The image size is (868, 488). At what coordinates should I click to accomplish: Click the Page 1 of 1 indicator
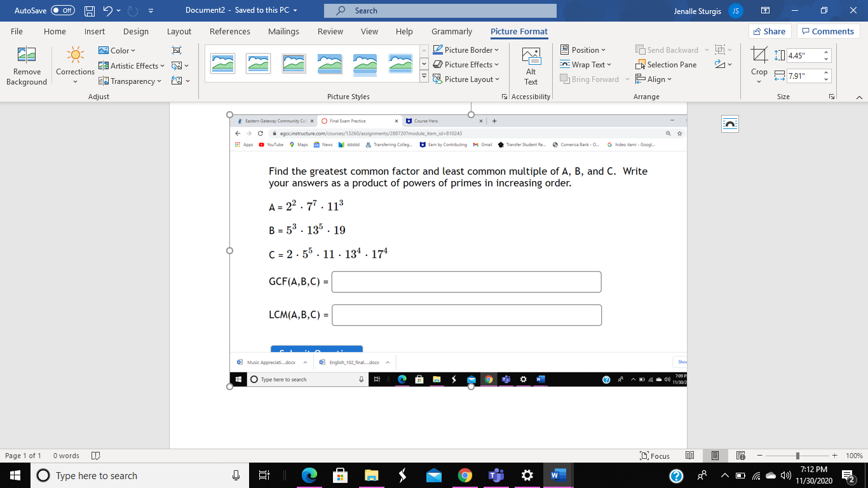23,456
